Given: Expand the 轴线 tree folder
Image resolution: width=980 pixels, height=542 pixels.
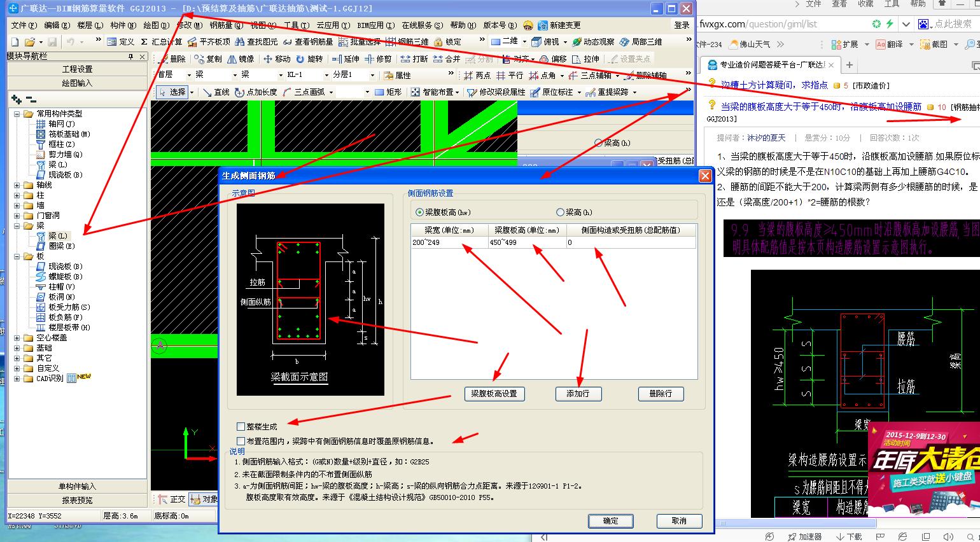Looking at the screenshot, I should pyautogui.click(x=17, y=185).
